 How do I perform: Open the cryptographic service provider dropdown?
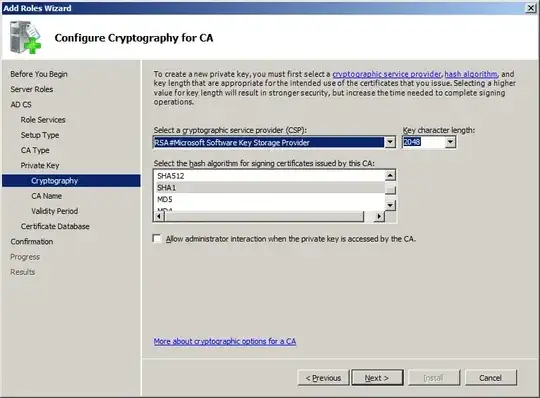coord(390,142)
